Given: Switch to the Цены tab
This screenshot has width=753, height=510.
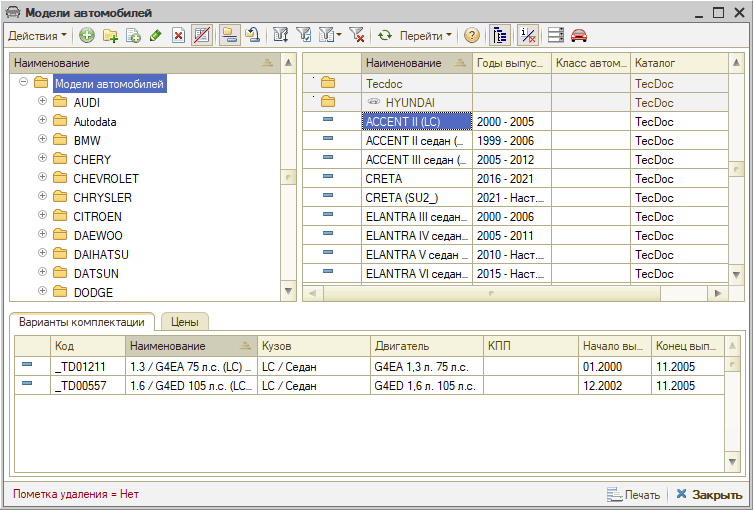Looking at the screenshot, I should tap(185, 322).
